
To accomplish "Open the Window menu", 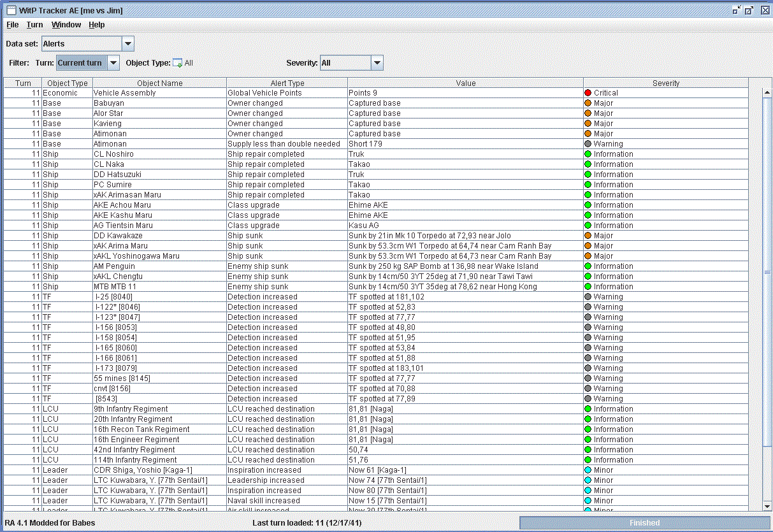I will pos(66,25).
